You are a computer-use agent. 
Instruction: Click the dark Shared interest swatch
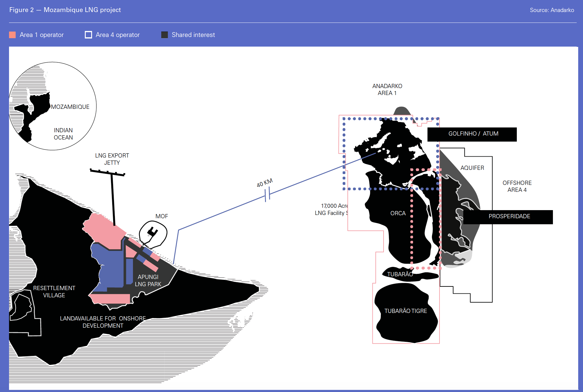165,35
